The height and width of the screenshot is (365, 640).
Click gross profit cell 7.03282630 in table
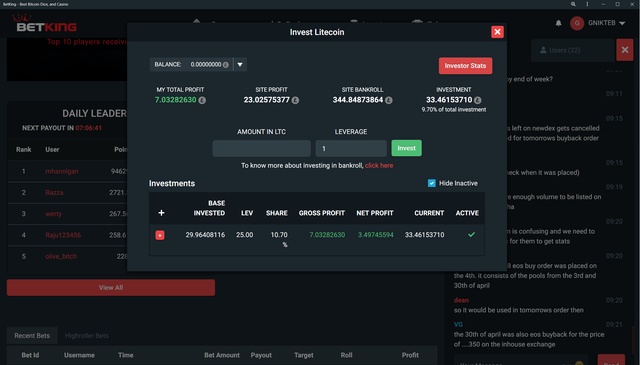click(327, 235)
